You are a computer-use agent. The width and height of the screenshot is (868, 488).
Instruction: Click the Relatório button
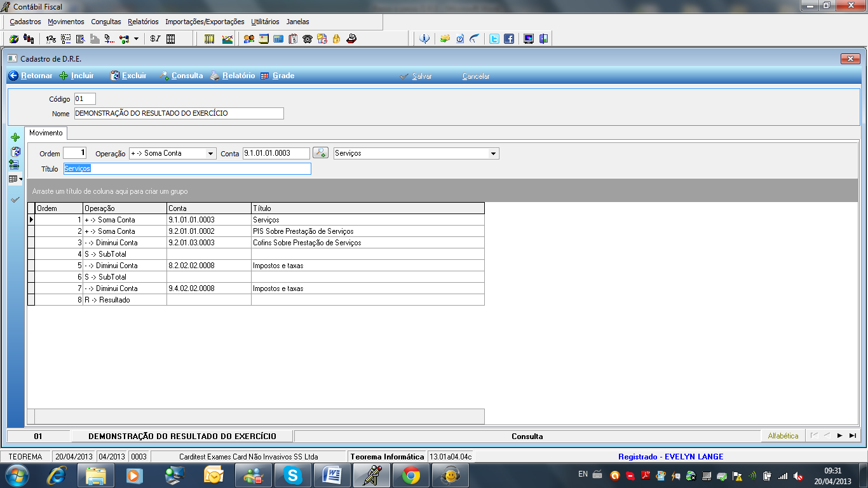[x=233, y=76]
